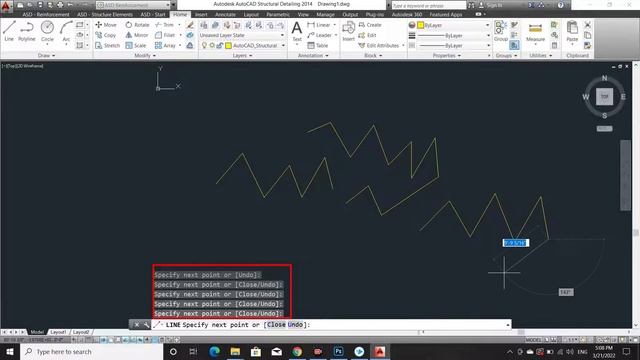Open the Manage ribbon tab
Image resolution: width=640 pixels, height=360 pixels.
[x=325, y=14]
